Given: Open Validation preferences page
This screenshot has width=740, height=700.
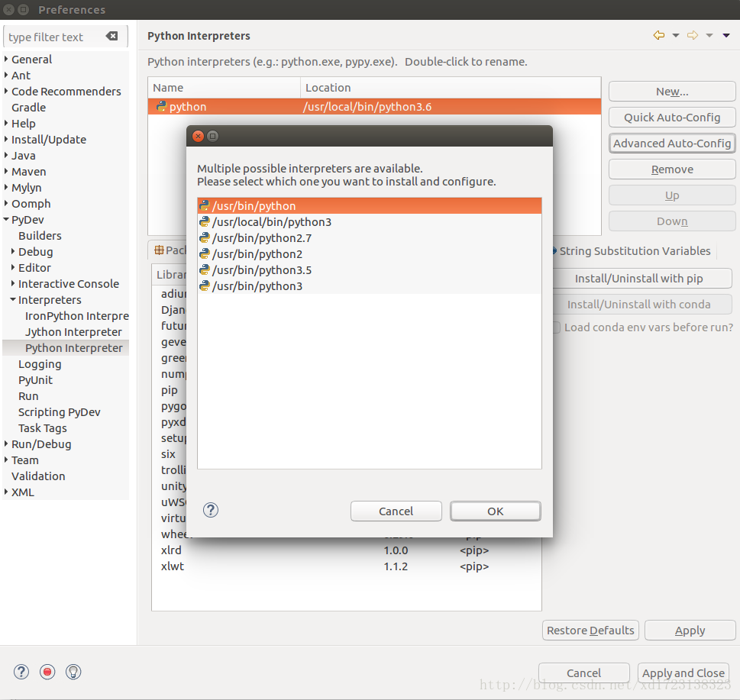Looking at the screenshot, I should (x=38, y=476).
